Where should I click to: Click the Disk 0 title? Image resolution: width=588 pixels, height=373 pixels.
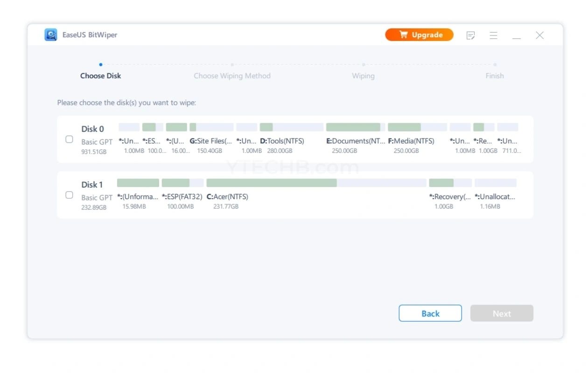pyautogui.click(x=92, y=129)
